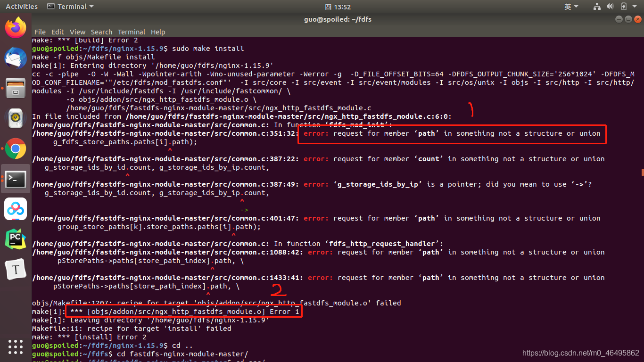Minimize the terminal window
This screenshot has width=644, height=362.
[x=619, y=19]
